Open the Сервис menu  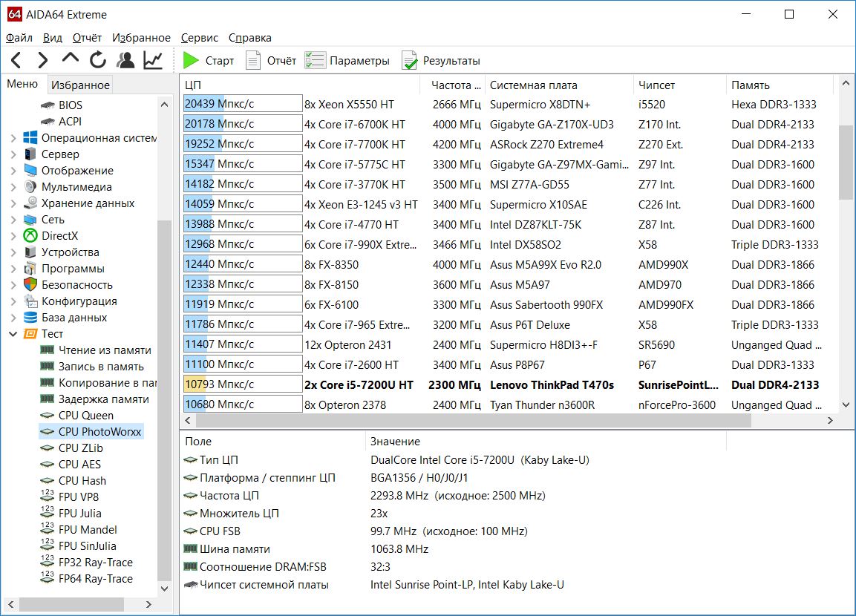point(199,38)
